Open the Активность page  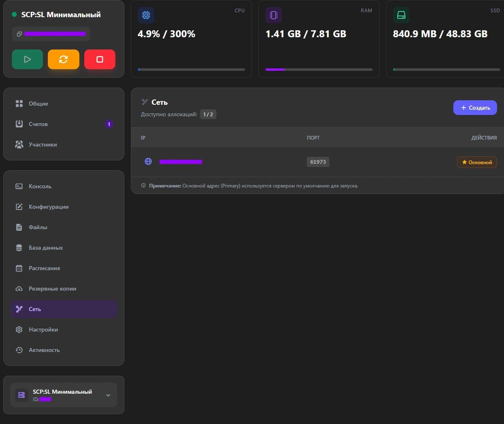(64, 350)
